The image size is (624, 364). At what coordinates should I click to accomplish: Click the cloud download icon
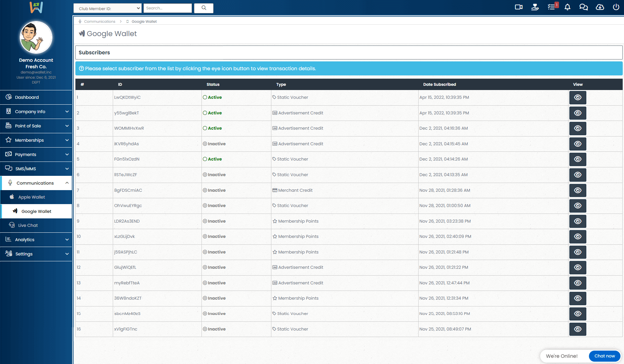coord(600,7)
